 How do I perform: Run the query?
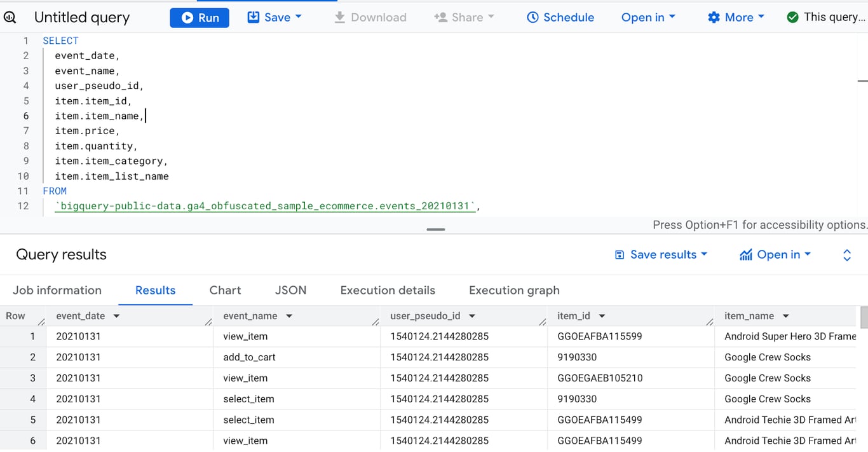200,18
